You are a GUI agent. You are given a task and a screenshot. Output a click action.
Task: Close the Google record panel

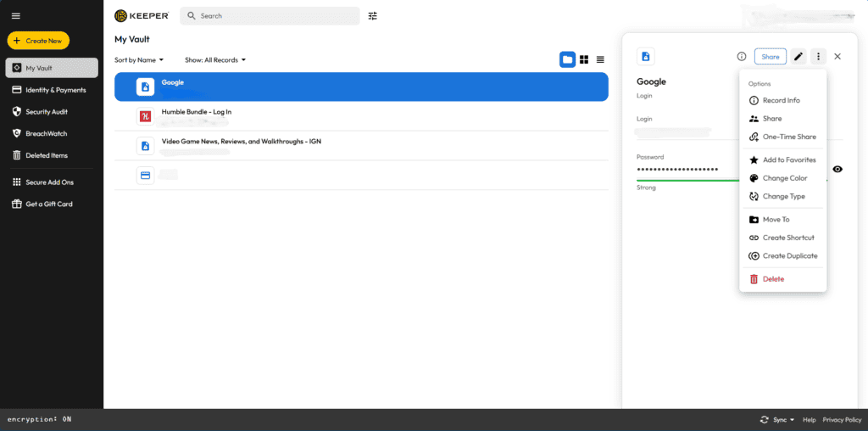point(837,57)
